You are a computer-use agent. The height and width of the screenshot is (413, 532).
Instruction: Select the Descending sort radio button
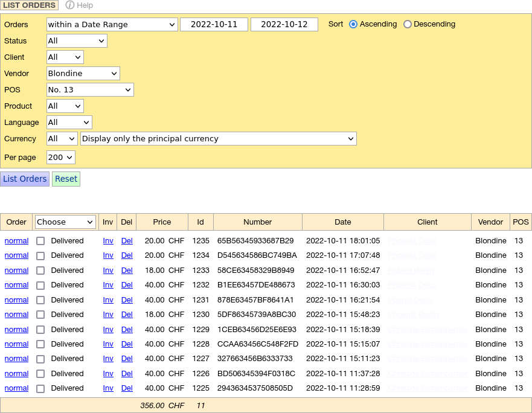click(x=407, y=24)
